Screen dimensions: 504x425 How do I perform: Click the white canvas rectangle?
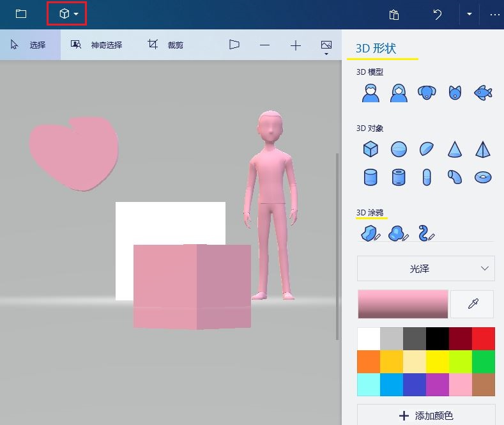[171, 222]
